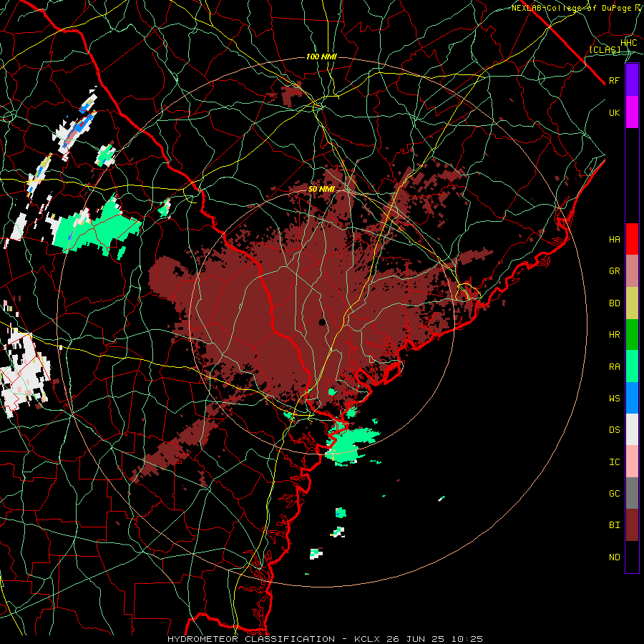Viewport: 644px width, 644px height.
Task: Click the RF legend label
Action: coord(614,80)
